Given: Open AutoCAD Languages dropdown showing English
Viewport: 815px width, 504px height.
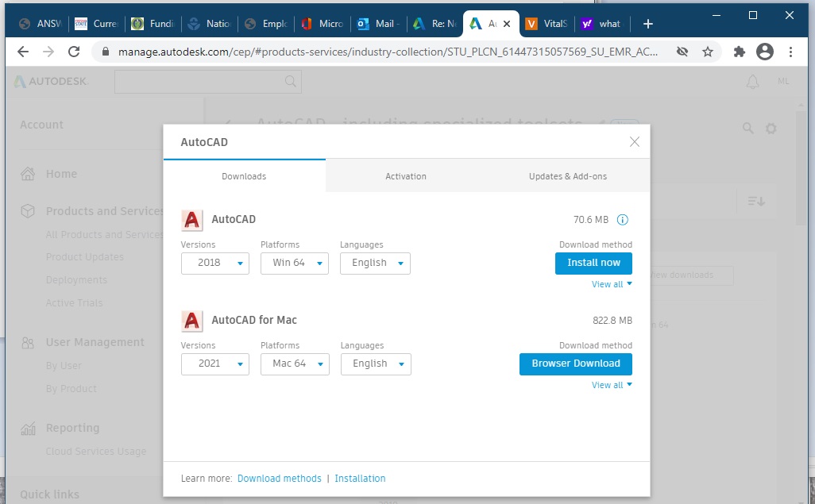Looking at the screenshot, I should point(375,263).
